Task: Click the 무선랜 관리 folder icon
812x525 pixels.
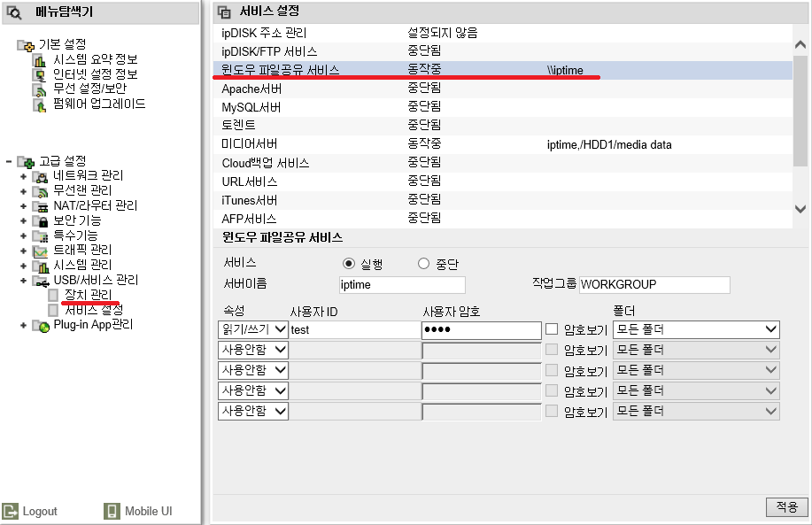Action: [40, 192]
